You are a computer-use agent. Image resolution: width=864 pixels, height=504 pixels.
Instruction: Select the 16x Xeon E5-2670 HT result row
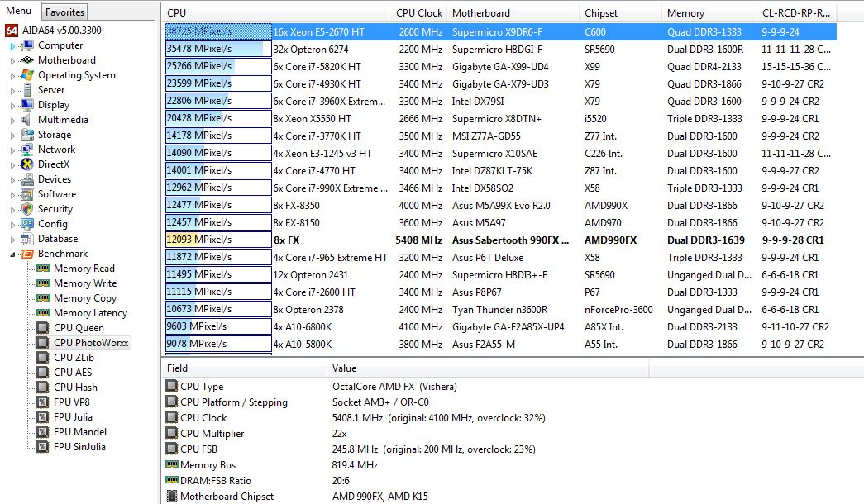500,32
